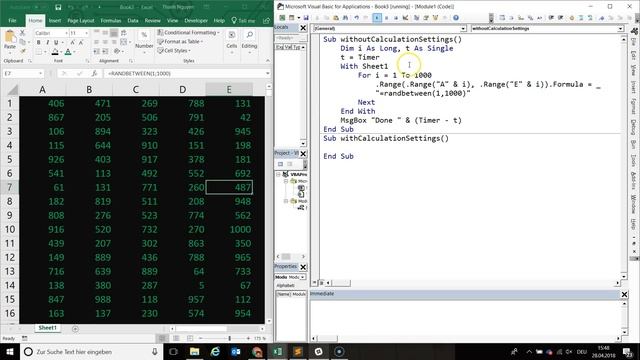Click the Format Painter brush icon
640x360 pixels.
[22, 51]
